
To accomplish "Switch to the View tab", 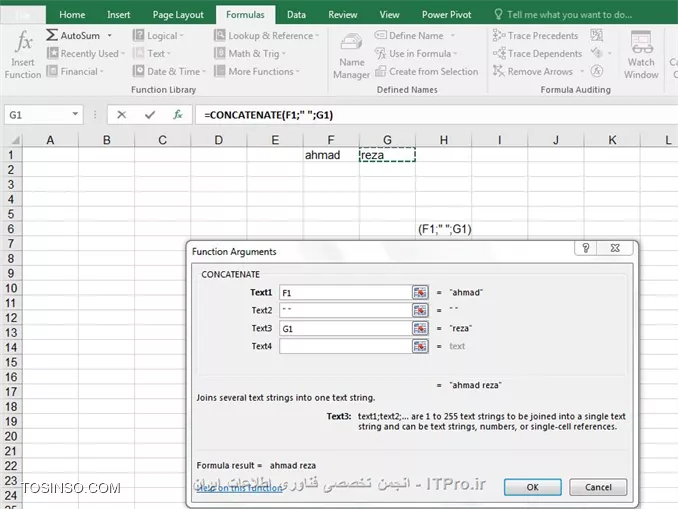I will (x=389, y=15).
